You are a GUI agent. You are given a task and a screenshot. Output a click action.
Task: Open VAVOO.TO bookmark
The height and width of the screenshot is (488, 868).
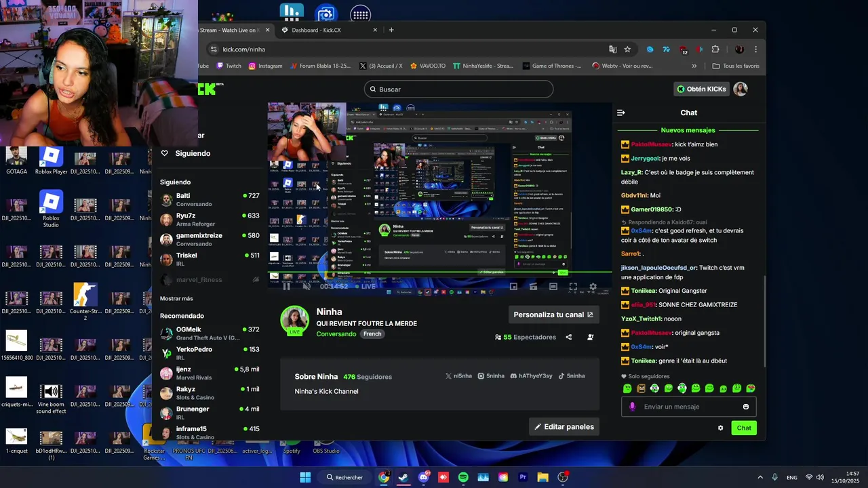(427, 66)
